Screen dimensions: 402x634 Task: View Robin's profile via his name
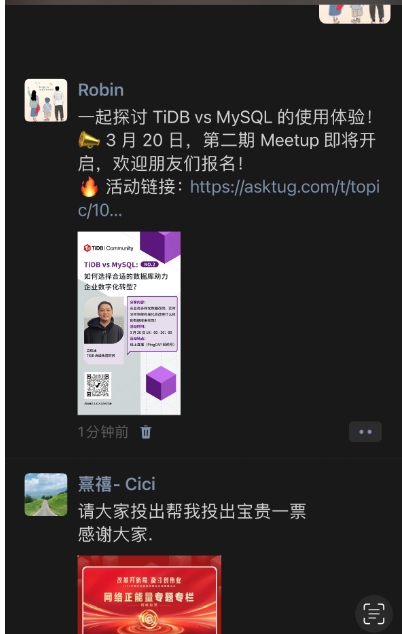[101, 90]
